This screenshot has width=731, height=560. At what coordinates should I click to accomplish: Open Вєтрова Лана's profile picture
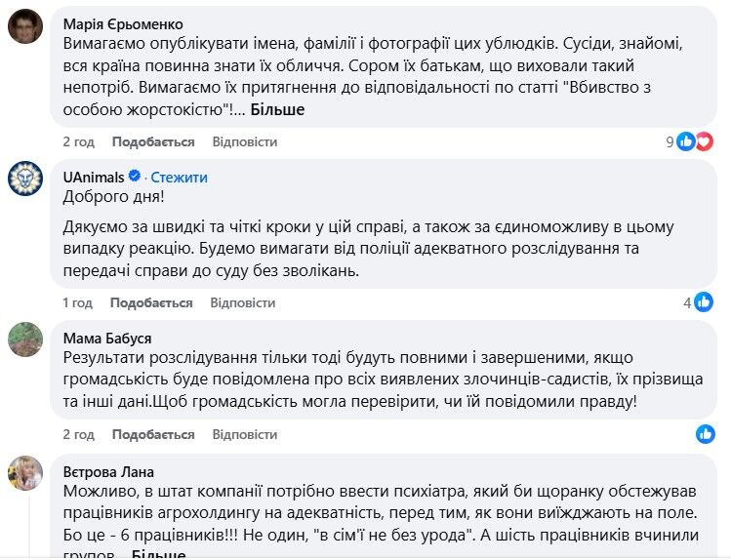tap(25, 473)
